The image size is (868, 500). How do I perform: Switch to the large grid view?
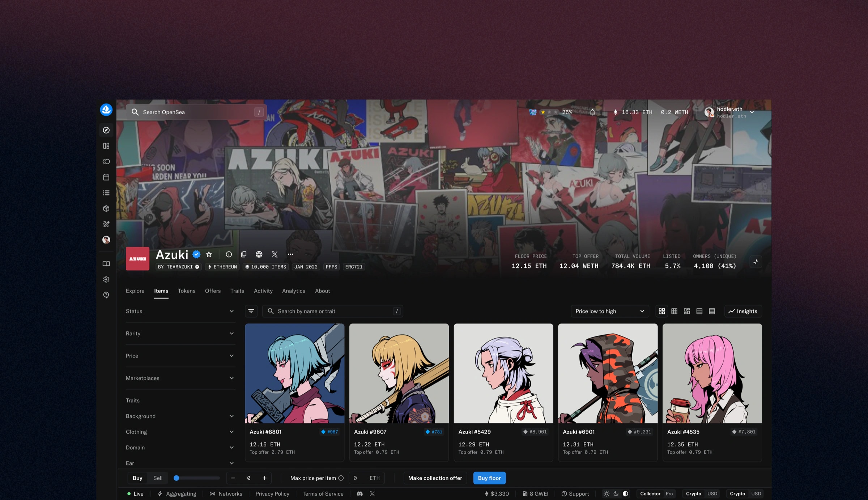coord(661,311)
